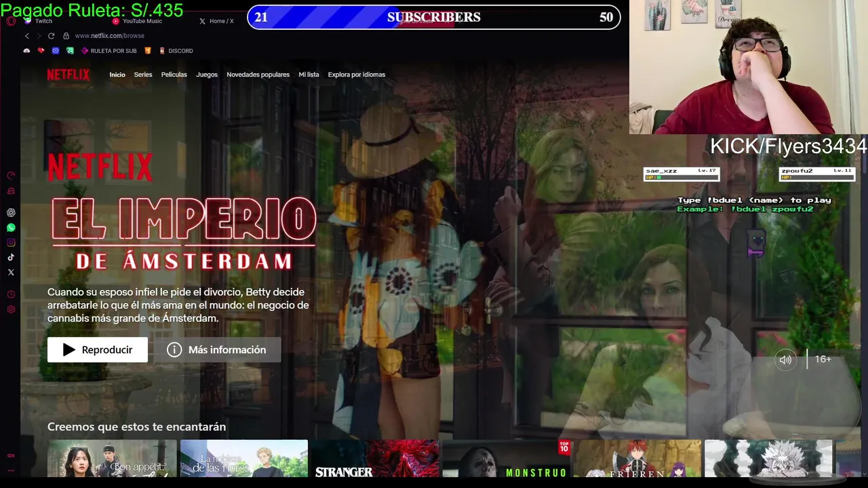Open Explora por idiomas
This screenshot has width=868, height=488.
(357, 75)
